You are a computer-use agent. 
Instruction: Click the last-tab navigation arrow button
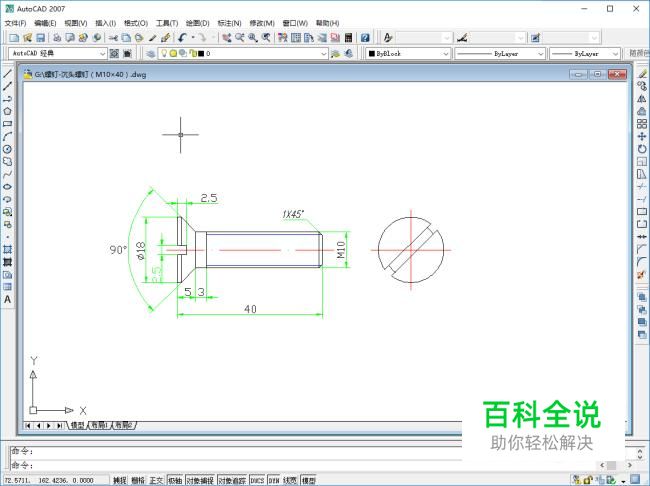[59, 425]
